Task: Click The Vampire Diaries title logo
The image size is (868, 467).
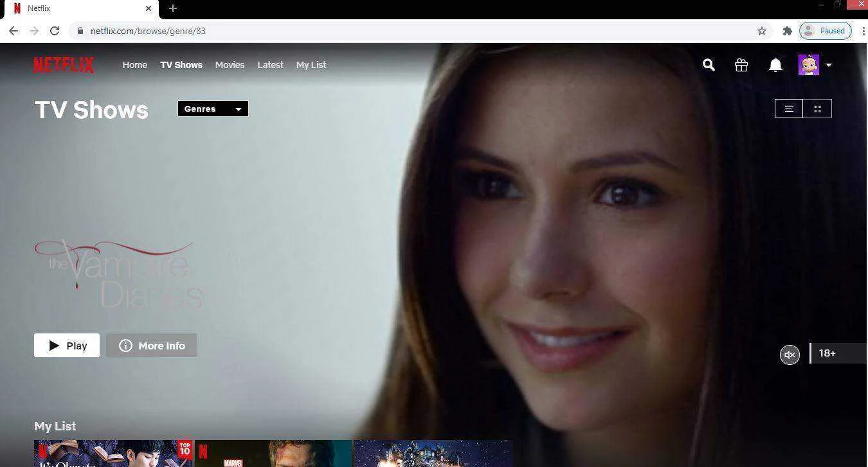Action: (x=120, y=274)
